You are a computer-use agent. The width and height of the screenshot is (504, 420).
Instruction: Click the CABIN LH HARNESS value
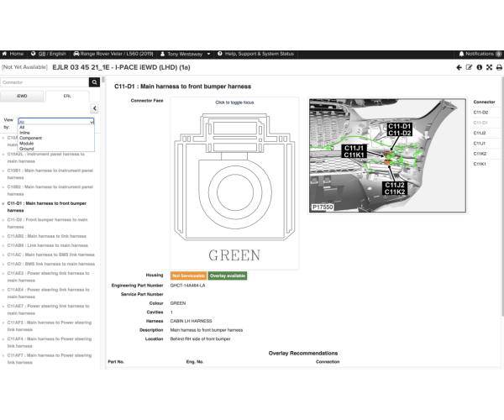coord(191,321)
